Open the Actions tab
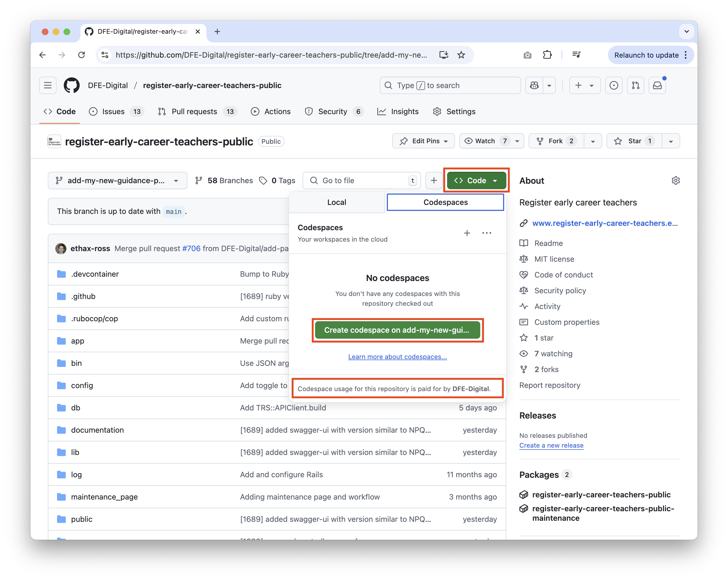Image resolution: width=728 pixels, height=580 pixels. (x=271, y=111)
